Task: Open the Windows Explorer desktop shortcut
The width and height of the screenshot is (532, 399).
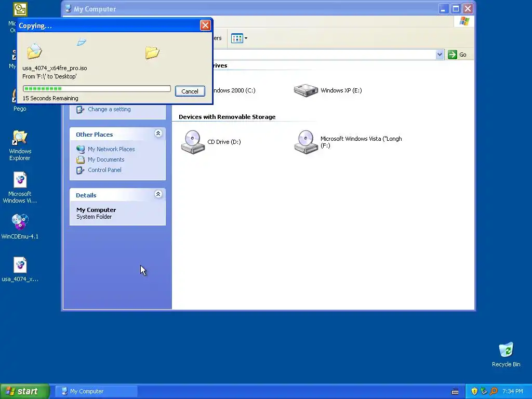Action: point(20,145)
